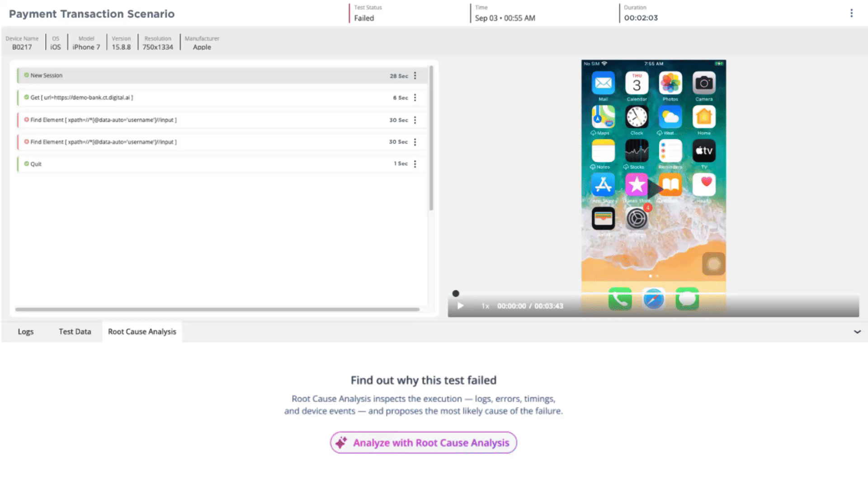Click the Clock app icon in the video
This screenshot has height=488, width=868.
637,117
